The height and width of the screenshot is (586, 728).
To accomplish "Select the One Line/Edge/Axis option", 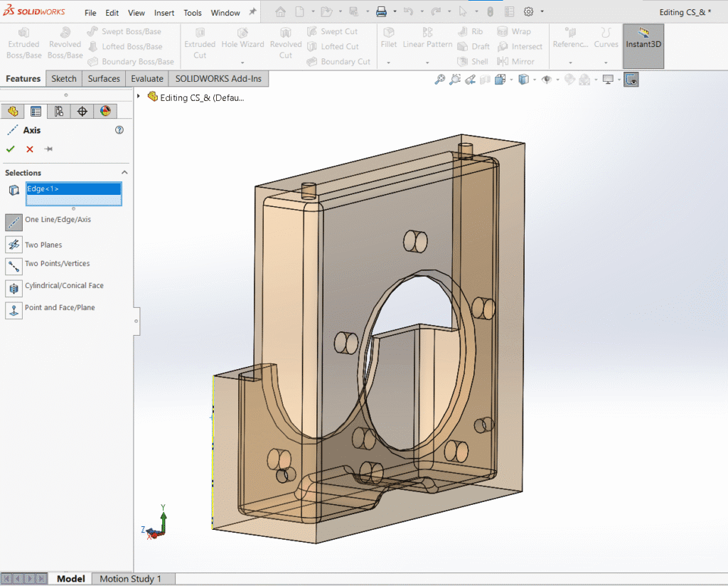I will tap(14, 223).
